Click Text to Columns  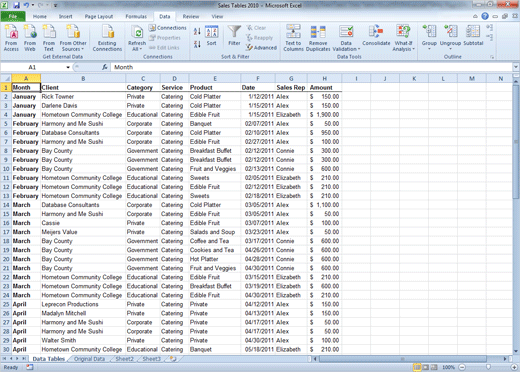(x=293, y=38)
